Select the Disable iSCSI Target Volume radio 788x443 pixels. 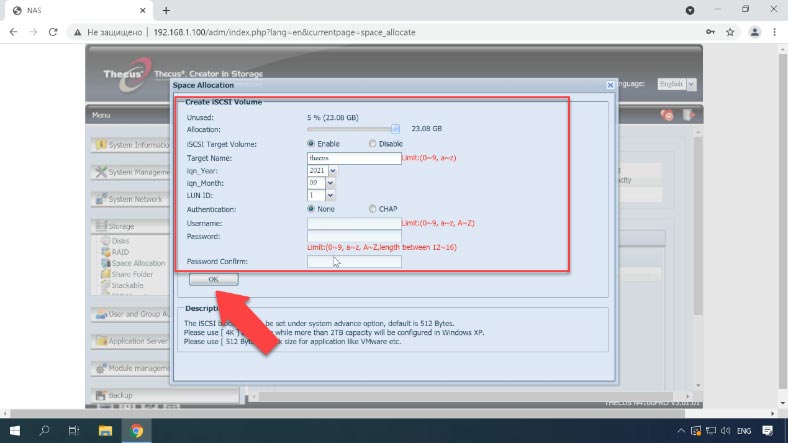click(372, 144)
